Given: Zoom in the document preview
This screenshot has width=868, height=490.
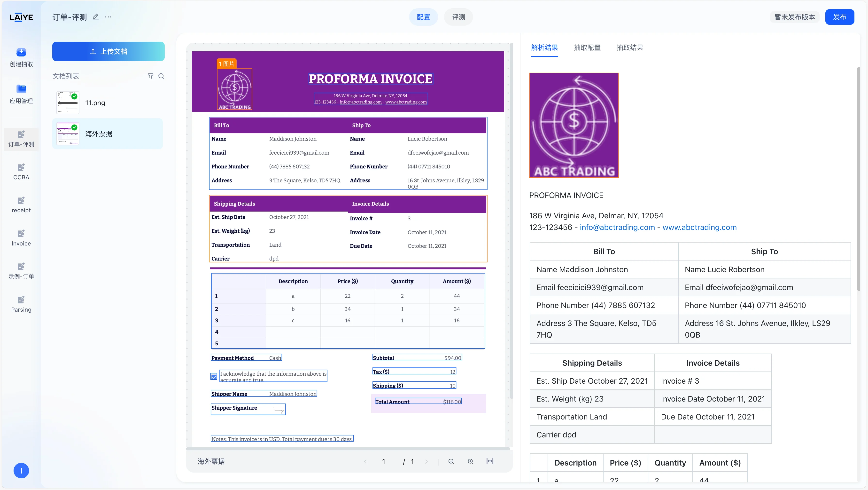Looking at the screenshot, I should click(470, 461).
